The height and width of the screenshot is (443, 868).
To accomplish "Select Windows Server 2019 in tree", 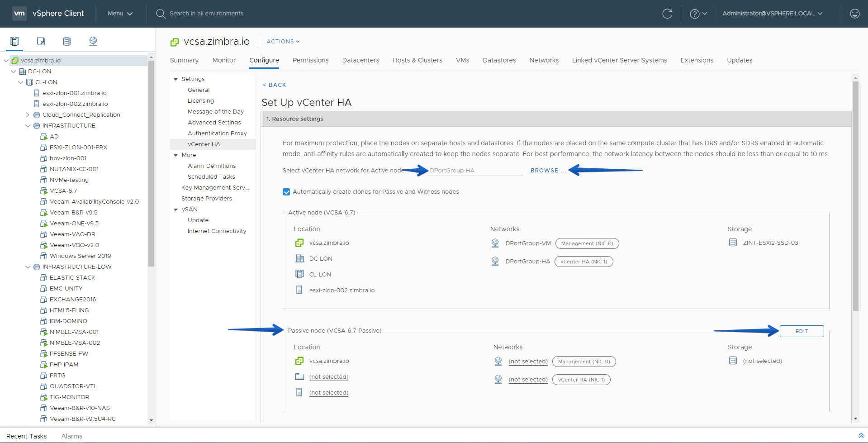I will [80, 256].
